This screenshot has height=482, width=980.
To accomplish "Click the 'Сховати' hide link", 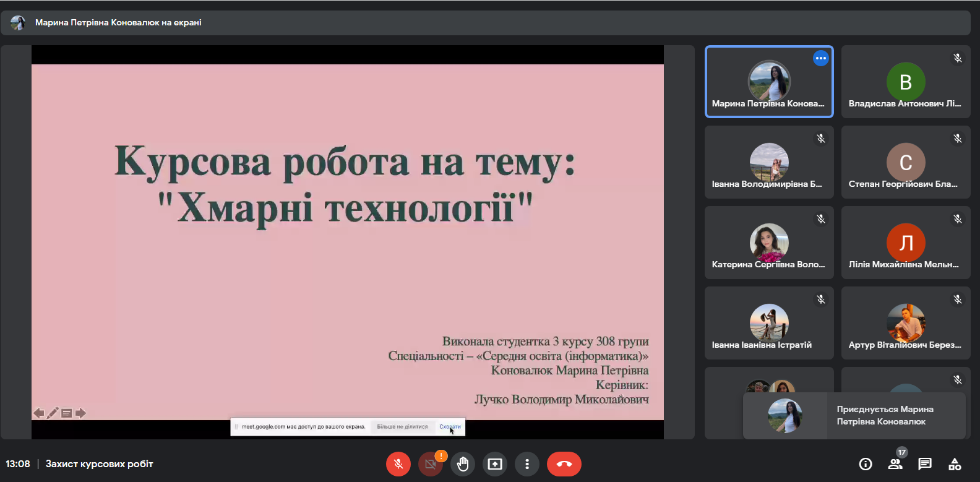I will 450,427.
